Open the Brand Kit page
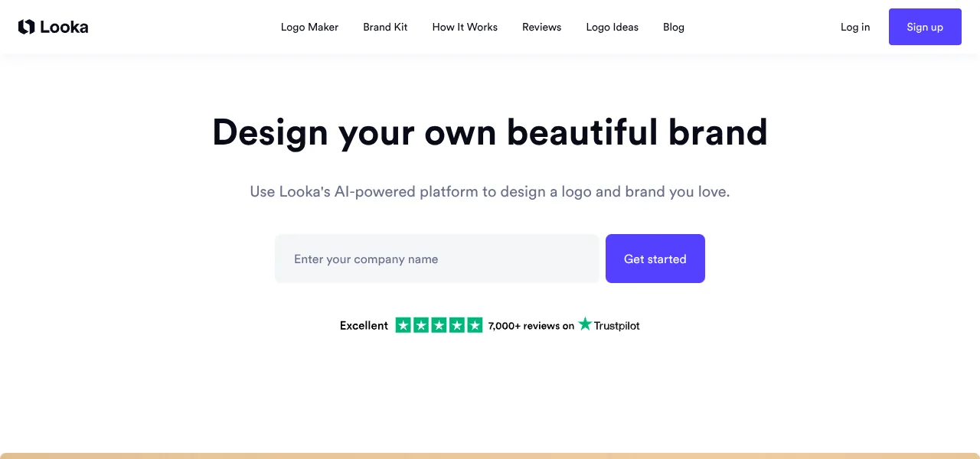Screen dimensions: 980x459 pos(385,27)
